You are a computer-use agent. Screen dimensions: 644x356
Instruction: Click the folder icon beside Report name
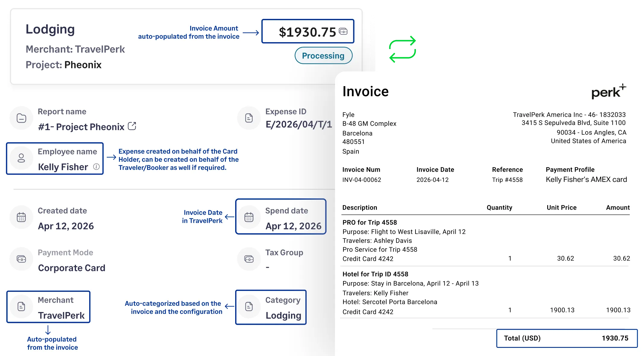pyautogui.click(x=21, y=118)
